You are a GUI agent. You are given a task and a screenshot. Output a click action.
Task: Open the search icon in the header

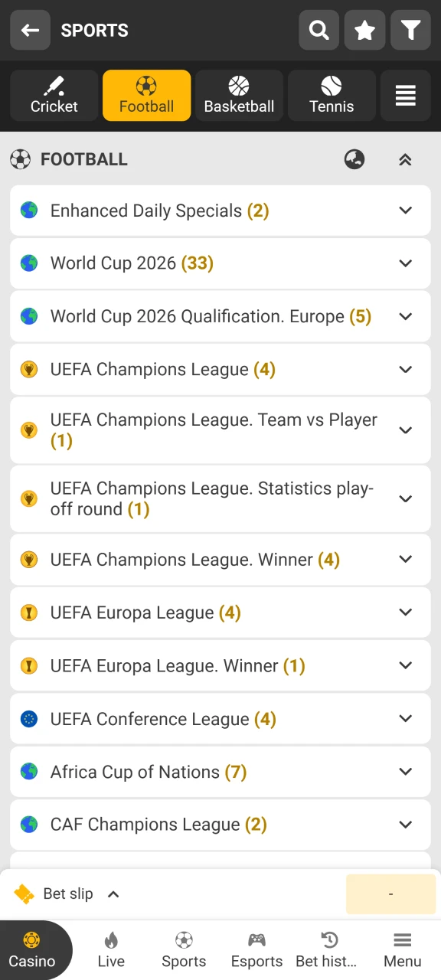pyautogui.click(x=318, y=30)
